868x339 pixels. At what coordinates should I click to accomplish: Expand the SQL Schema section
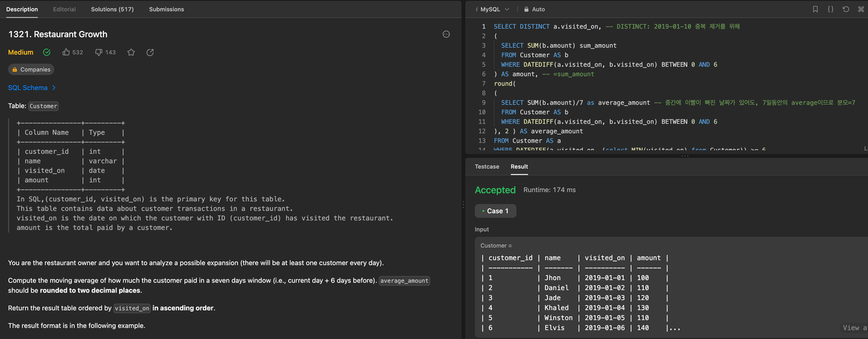32,88
